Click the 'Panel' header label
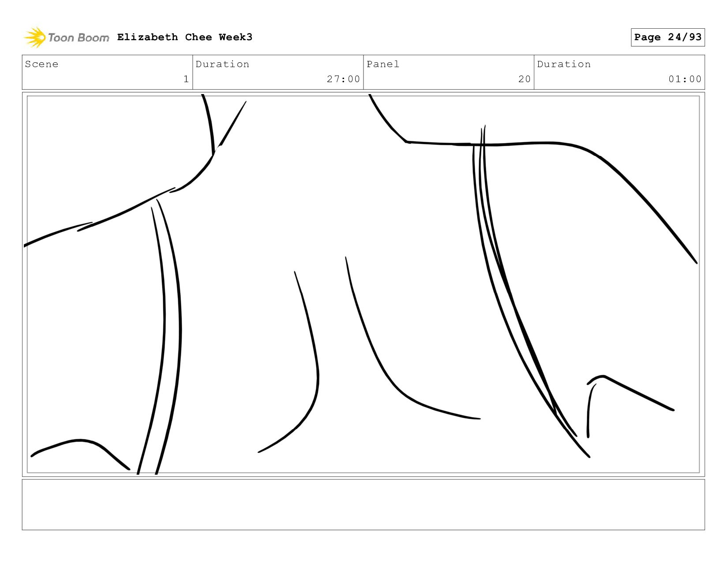 (x=383, y=64)
